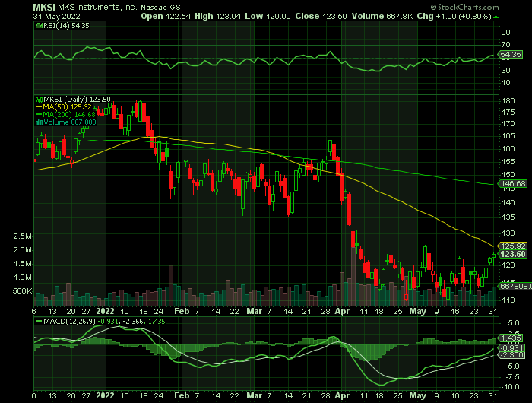Viewport: 532px width, 403px height.
Task: Click the -2.366 MACD signal value tag
Action: point(512,355)
